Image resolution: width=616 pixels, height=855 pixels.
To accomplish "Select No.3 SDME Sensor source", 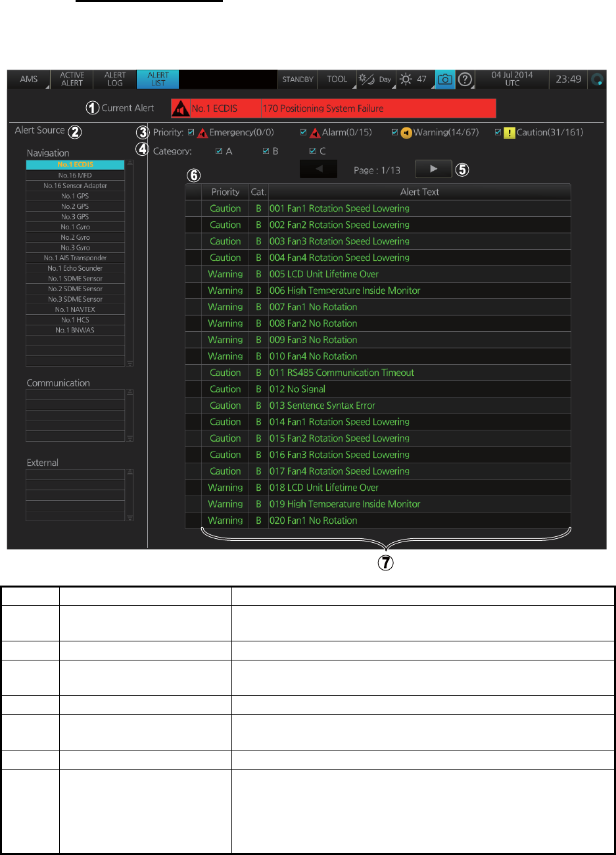I will pos(75,299).
